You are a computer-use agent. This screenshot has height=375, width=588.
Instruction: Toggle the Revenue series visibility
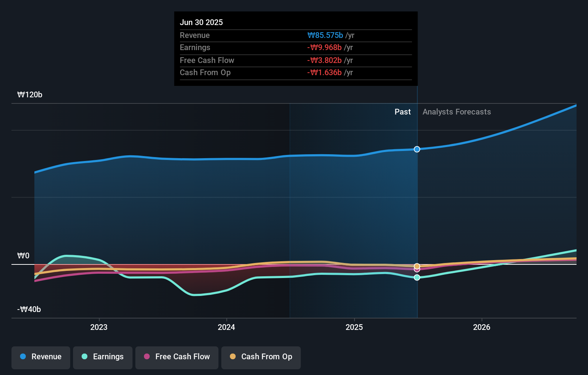click(x=40, y=357)
